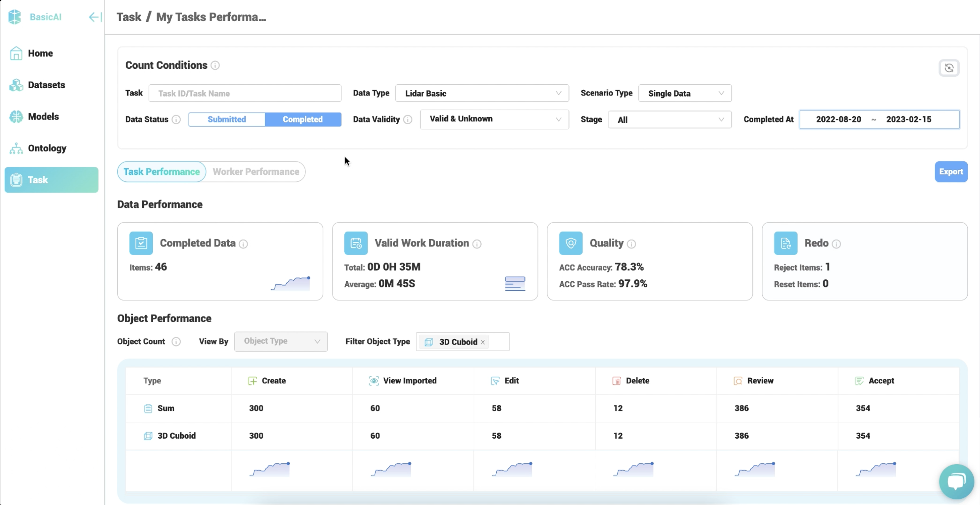Click the 3D Cuboid row cube icon
Screen dimensions: 980x505
(x=148, y=436)
